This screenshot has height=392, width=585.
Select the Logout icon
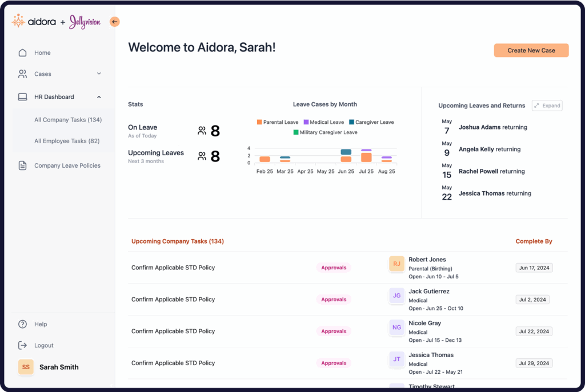(22, 345)
